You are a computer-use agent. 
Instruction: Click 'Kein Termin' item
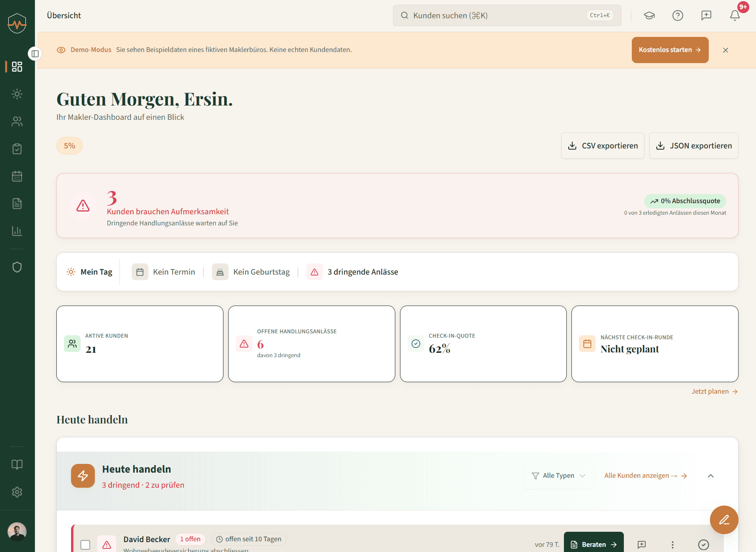(x=164, y=272)
